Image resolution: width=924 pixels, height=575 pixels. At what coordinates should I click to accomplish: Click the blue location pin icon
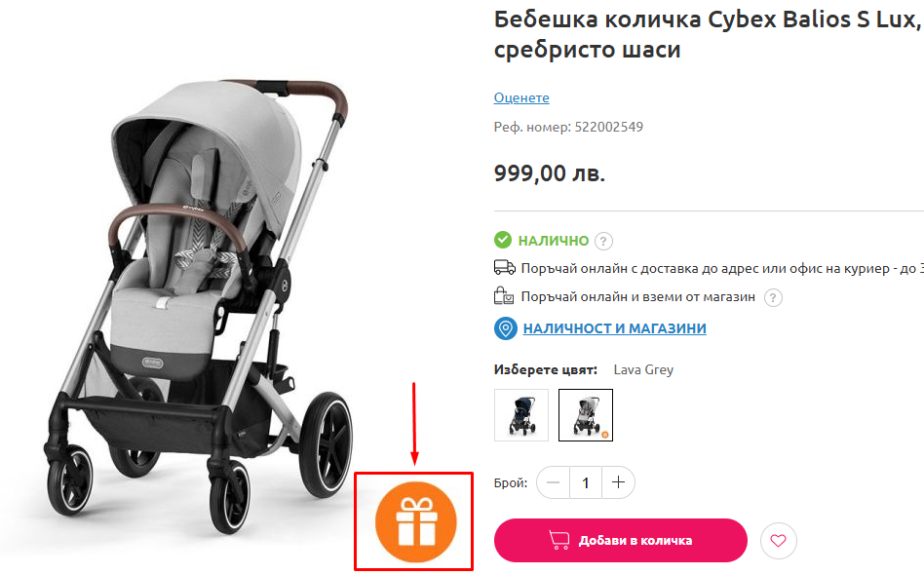[x=505, y=328]
